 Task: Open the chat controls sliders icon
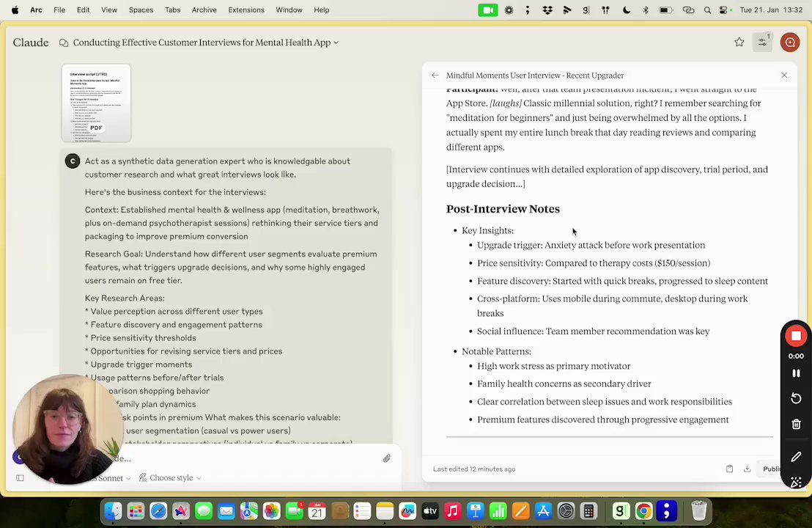coord(762,43)
